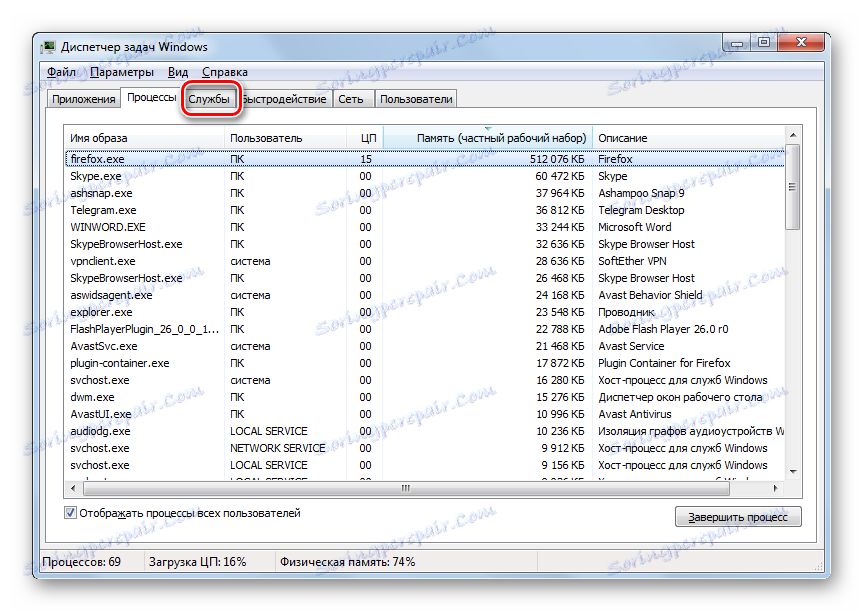Open the Файл menu
The image size is (864, 612).
pos(61,72)
